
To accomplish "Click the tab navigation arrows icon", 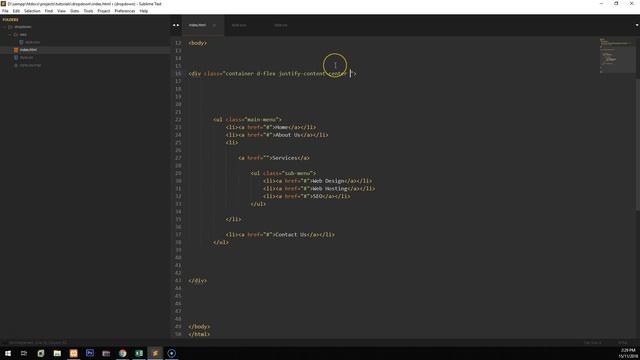I will click(176, 25).
